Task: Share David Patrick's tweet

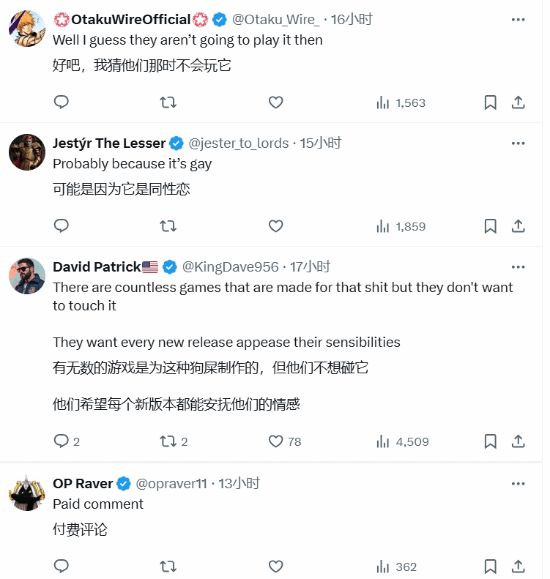Action: (x=518, y=441)
